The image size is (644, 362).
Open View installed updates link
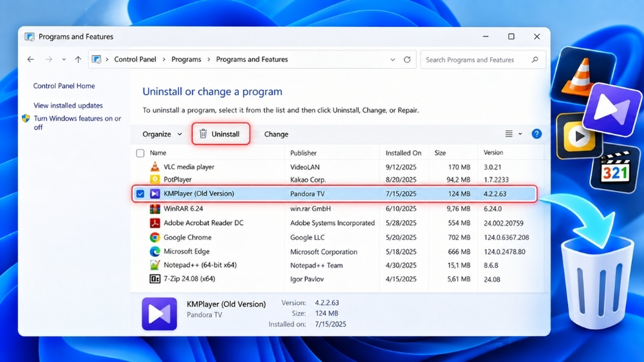pos(68,106)
